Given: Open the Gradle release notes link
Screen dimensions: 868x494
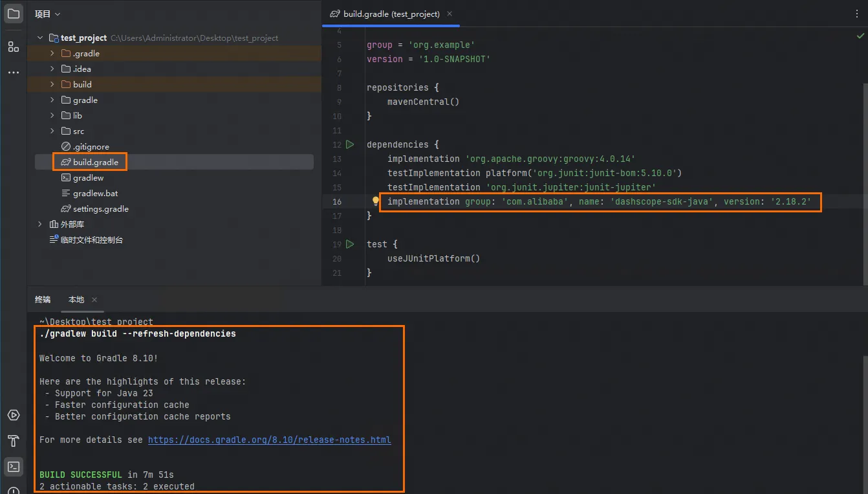Looking at the screenshot, I should (270, 440).
